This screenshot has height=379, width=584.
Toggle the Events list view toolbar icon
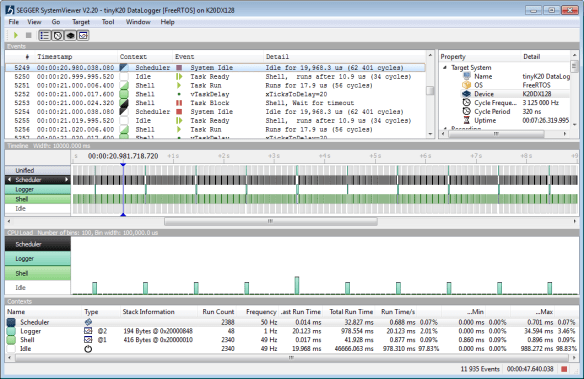[45, 35]
